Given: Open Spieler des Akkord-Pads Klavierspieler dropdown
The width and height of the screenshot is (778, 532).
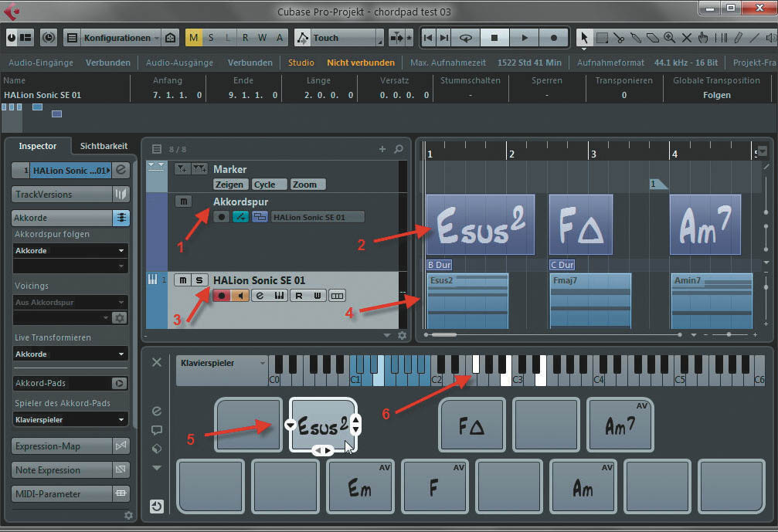Looking at the screenshot, I should tap(70, 419).
